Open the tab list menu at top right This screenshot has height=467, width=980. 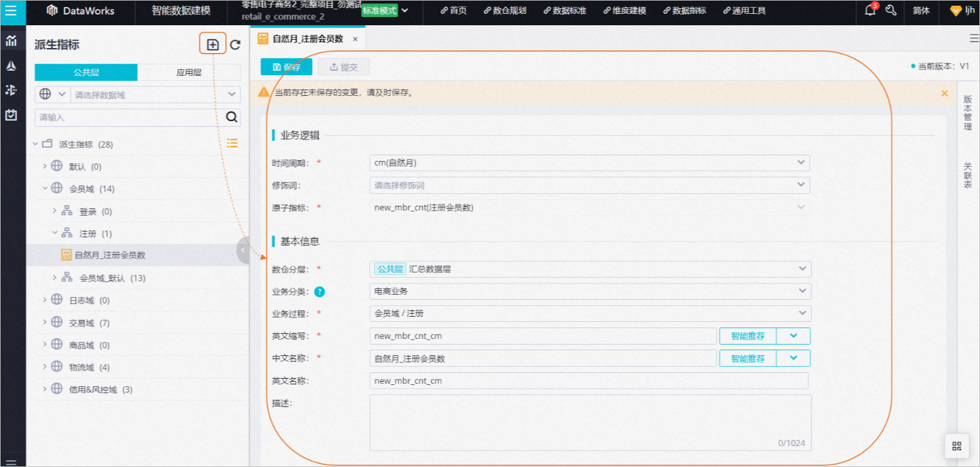click(974, 38)
